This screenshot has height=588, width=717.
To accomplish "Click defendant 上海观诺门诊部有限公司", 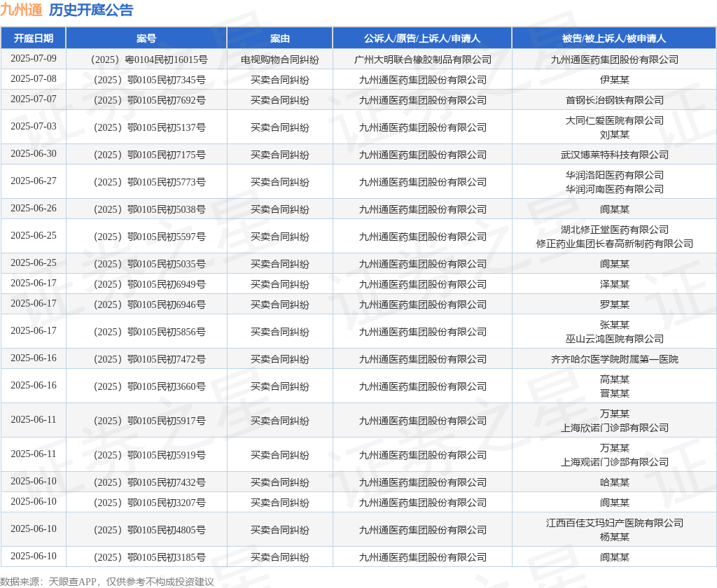I will 615,462.
